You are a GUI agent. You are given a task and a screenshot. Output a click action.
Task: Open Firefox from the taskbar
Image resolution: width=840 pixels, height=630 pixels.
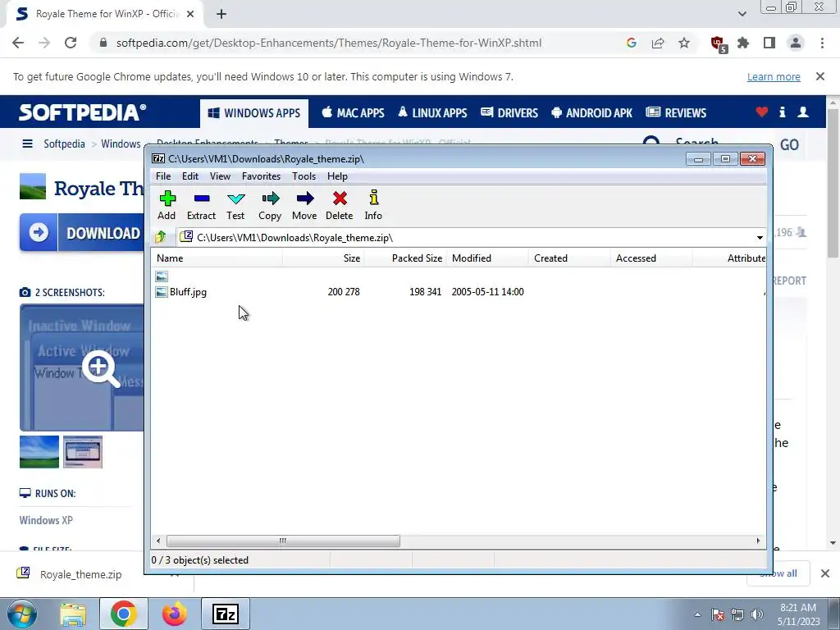pyautogui.click(x=175, y=614)
